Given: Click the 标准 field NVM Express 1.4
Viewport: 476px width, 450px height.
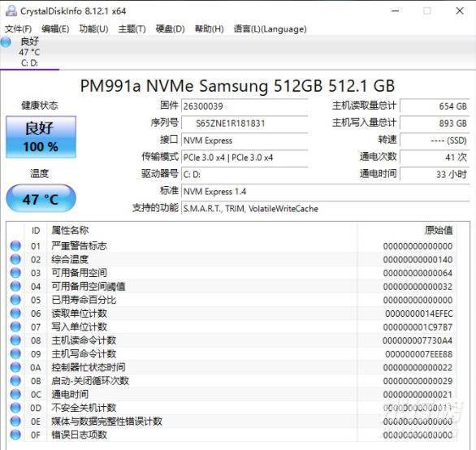Looking at the screenshot, I should coord(326,192).
